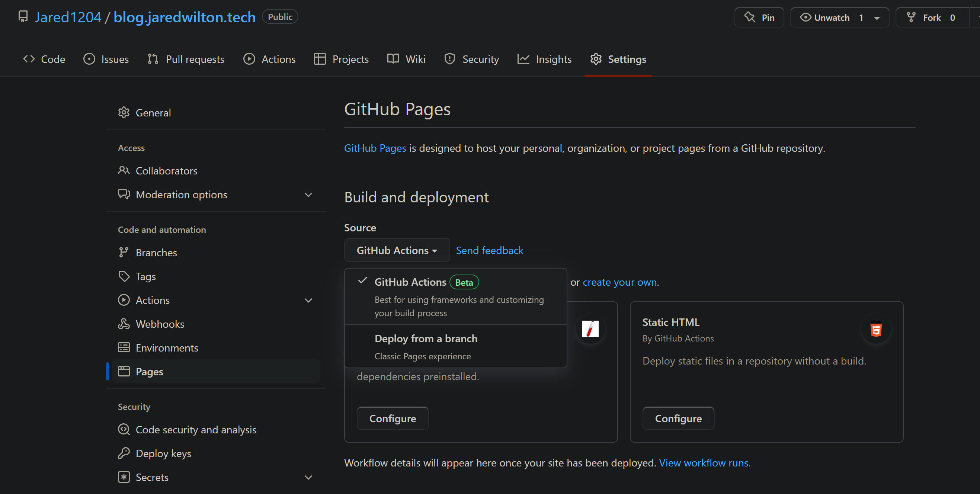Open the View workflow runs link

pos(704,463)
